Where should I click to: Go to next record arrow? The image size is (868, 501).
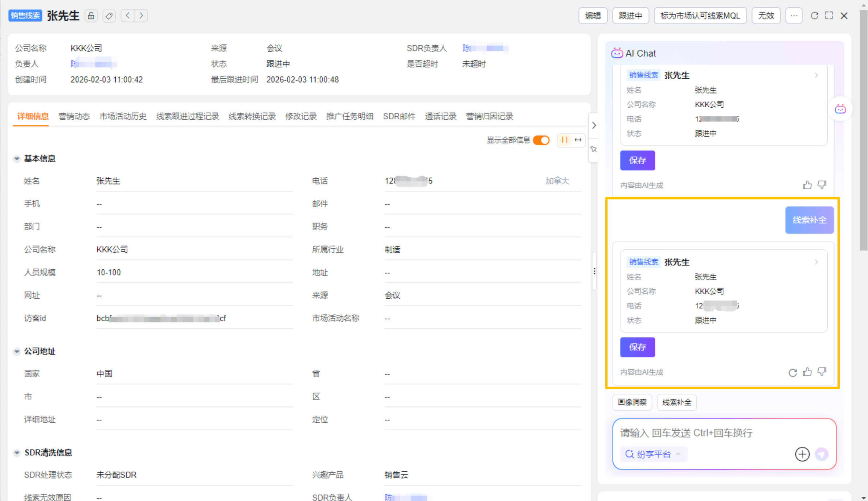[141, 16]
